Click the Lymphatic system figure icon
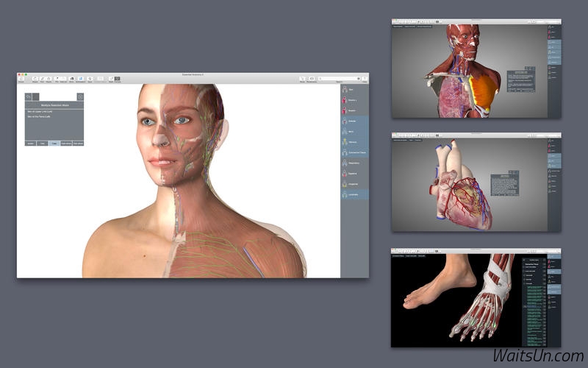588x368 pixels. [x=344, y=194]
